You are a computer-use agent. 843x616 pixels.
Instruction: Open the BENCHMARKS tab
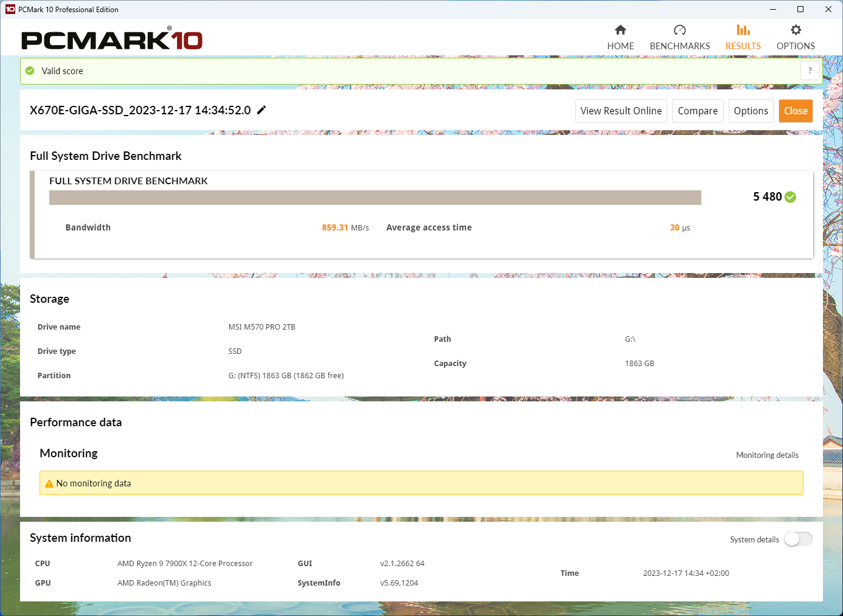click(680, 38)
